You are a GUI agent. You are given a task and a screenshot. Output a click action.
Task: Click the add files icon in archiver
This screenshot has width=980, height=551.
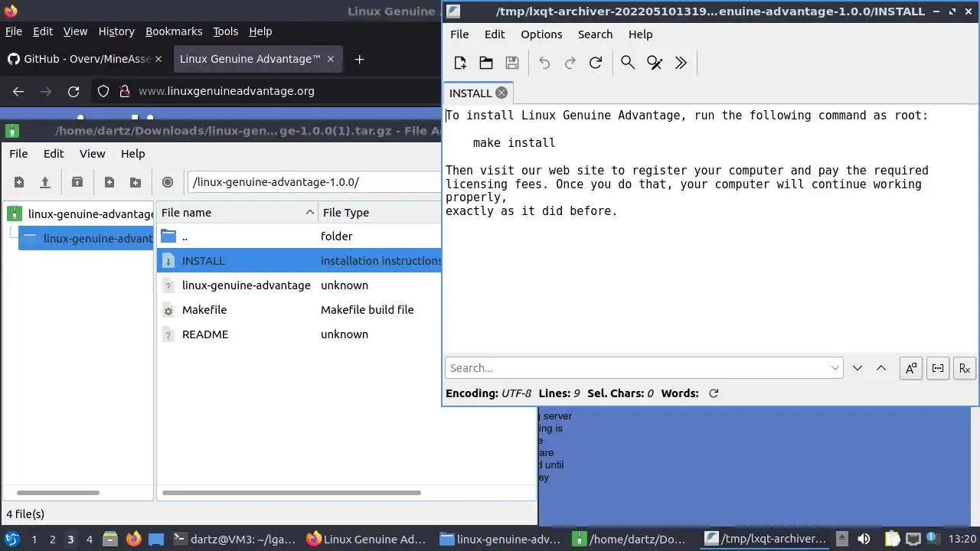(109, 182)
